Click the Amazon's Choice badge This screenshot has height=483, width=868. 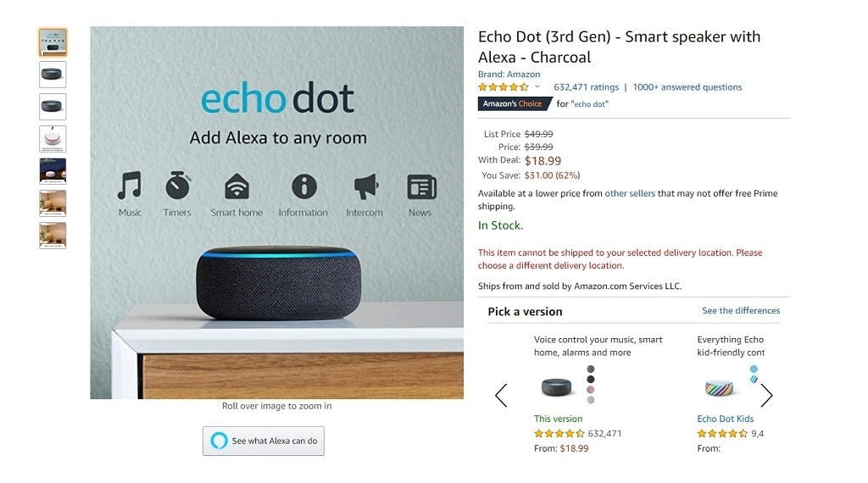click(514, 104)
